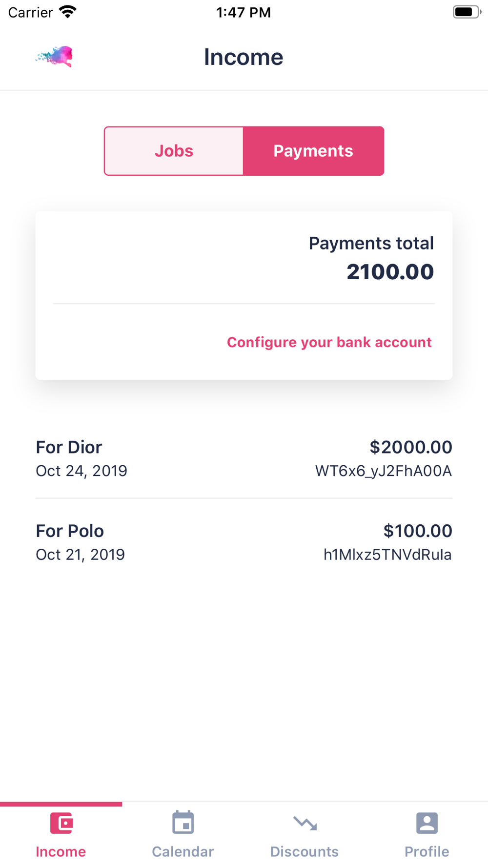This screenshot has height=868, width=488.
Task: Tap Configure your bank account link
Action: (x=329, y=342)
